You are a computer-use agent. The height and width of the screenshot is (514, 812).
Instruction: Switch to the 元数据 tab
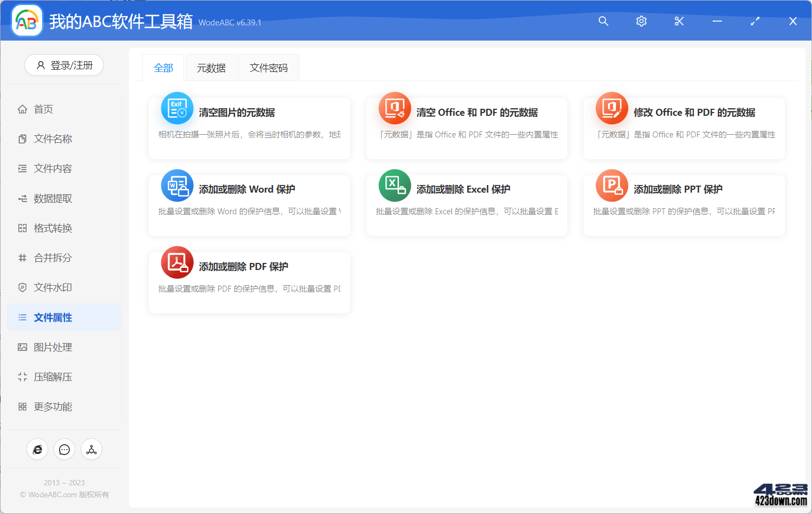point(211,67)
